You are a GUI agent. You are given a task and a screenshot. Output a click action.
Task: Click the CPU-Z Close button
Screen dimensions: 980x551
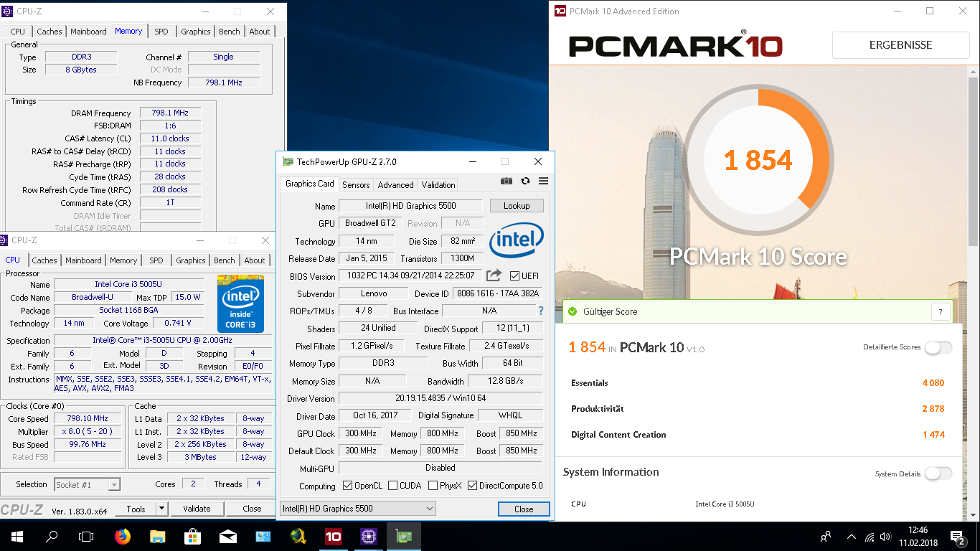pos(252,509)
